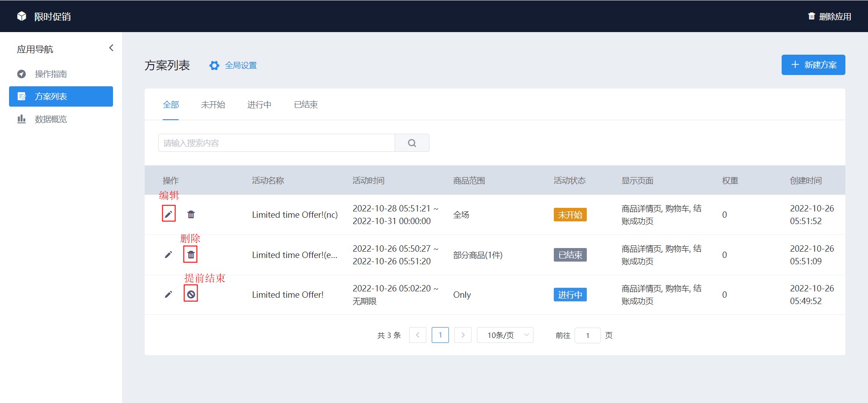Click the edit pencil on the 进行中 row

169,295
